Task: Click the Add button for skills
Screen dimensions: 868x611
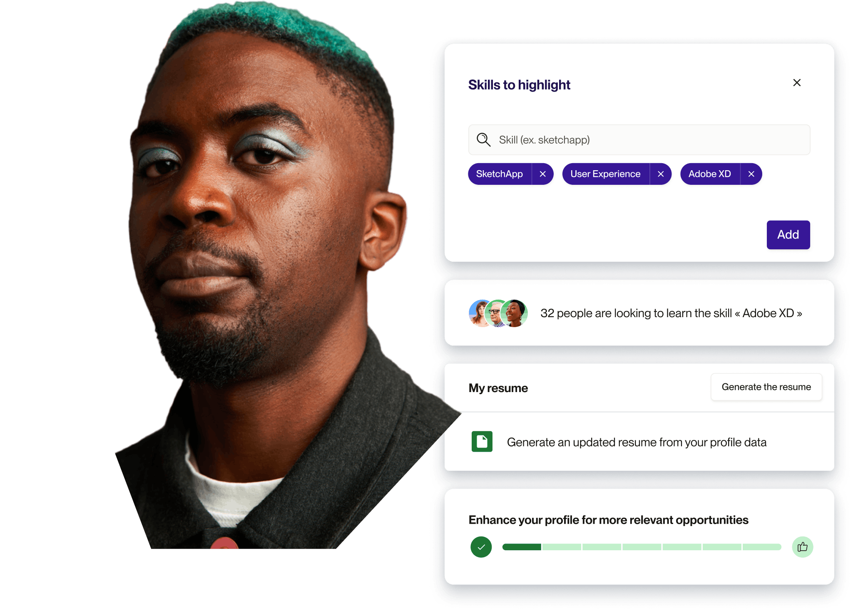Action: [788, 235]
